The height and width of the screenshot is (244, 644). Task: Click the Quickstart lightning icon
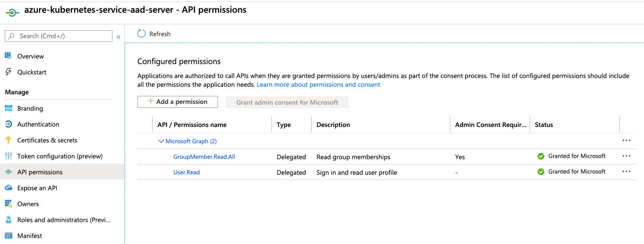click(x=8, y=72)
